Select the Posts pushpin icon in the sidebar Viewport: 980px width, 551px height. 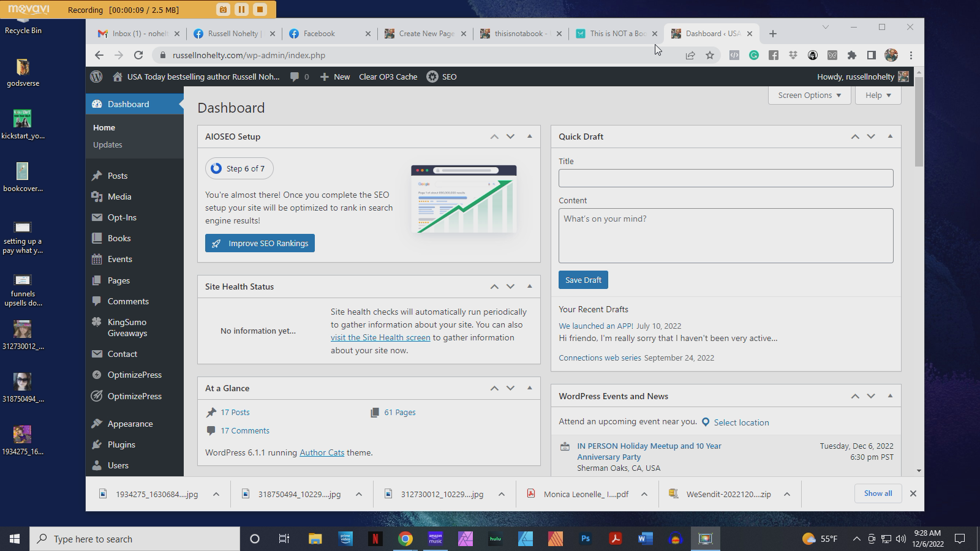coord(98,175)
